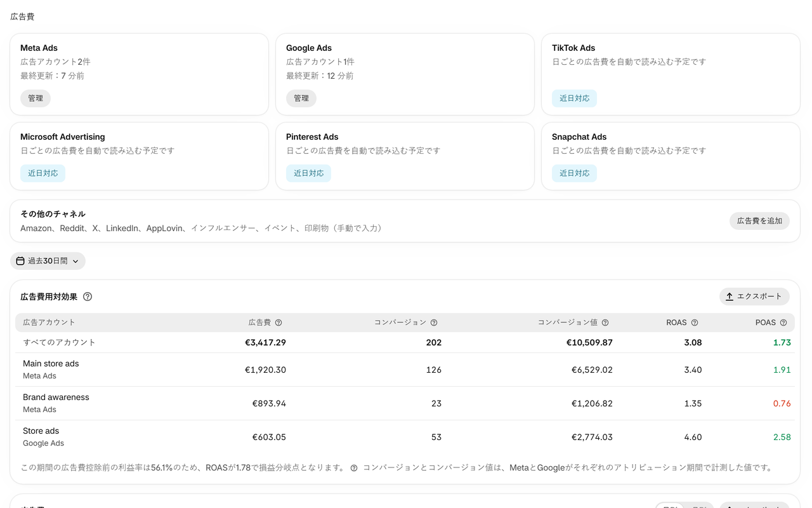Click the Store ads Google Ads account name
Image resolution: width=812 pixels, height=508 pixels.
(x=41, y=431)
